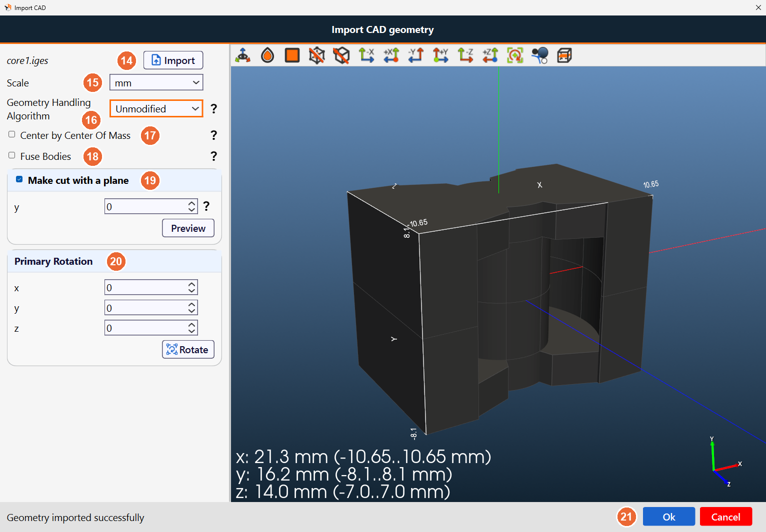The height and width of the screenshot is (532, 766).
Task: Toggle the crossed-out solid cube icon
Action: coord(341,55)
